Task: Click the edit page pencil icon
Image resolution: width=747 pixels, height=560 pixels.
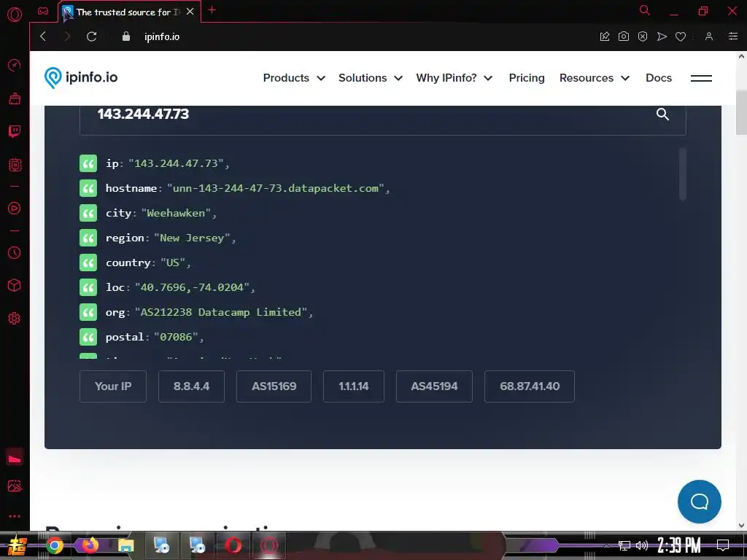Action: (605, 36)
